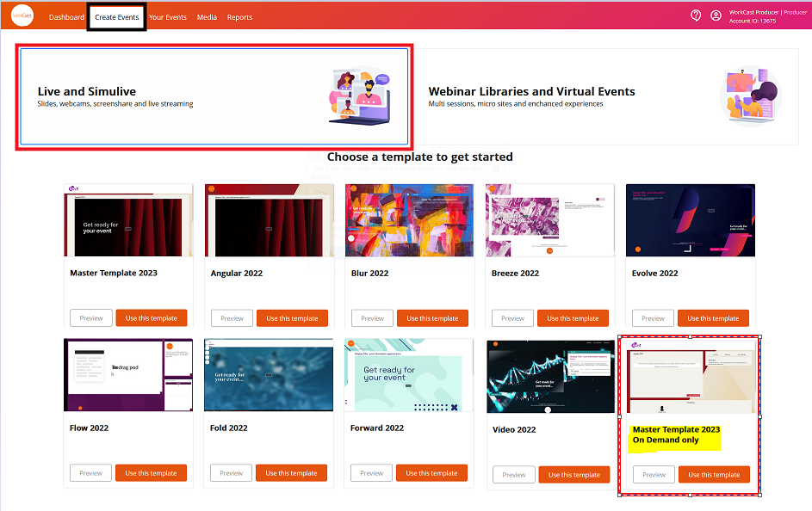Use the Video 2022 template

coord(574,474)
